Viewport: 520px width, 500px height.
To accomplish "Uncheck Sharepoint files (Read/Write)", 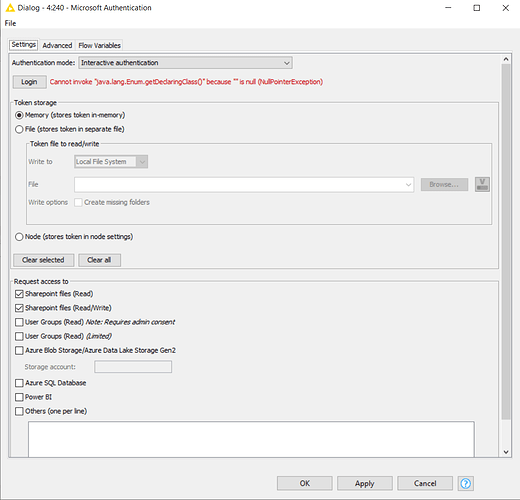I will [x=19, y=308].
